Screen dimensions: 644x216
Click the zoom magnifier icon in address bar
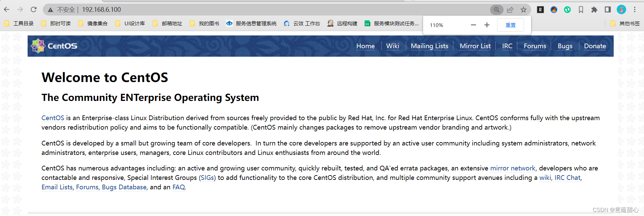[496, 10]
